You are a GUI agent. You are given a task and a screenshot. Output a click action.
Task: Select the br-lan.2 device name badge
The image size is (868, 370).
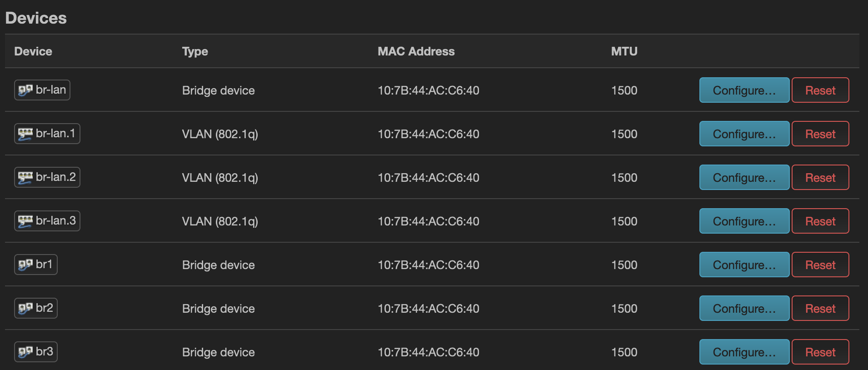tap(47, 177)
